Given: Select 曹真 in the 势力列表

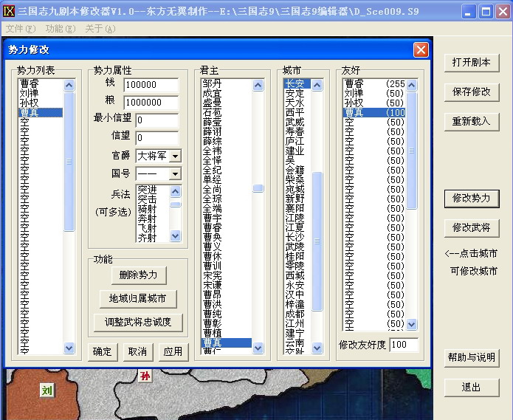Looking at the screenshot, I should click(x=41, y=113).
